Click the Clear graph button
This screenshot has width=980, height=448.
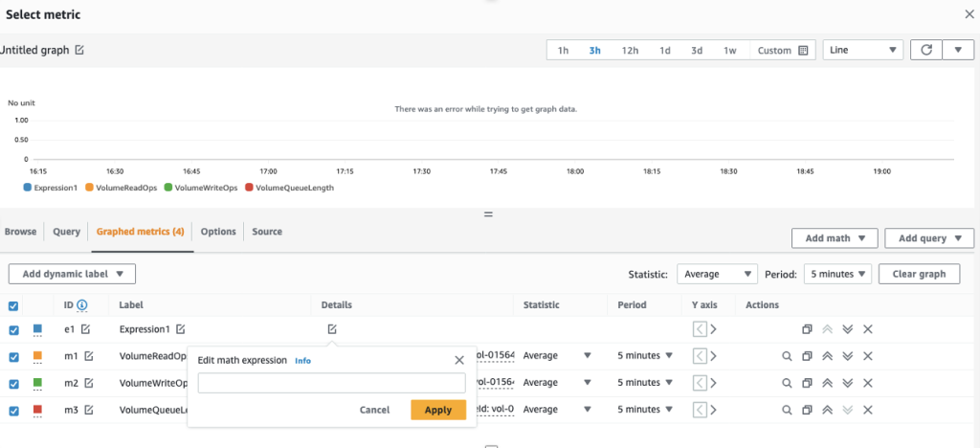click(920, 274)
